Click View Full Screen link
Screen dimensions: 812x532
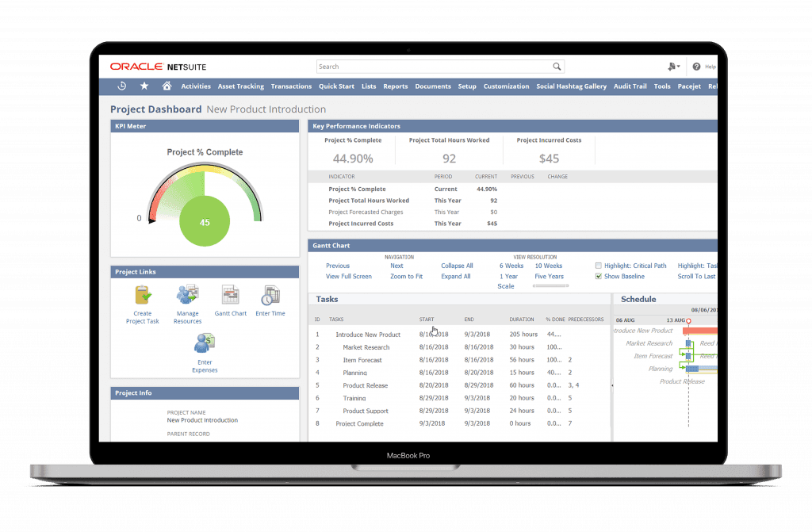pyautogui.click(x=349, y=277)
